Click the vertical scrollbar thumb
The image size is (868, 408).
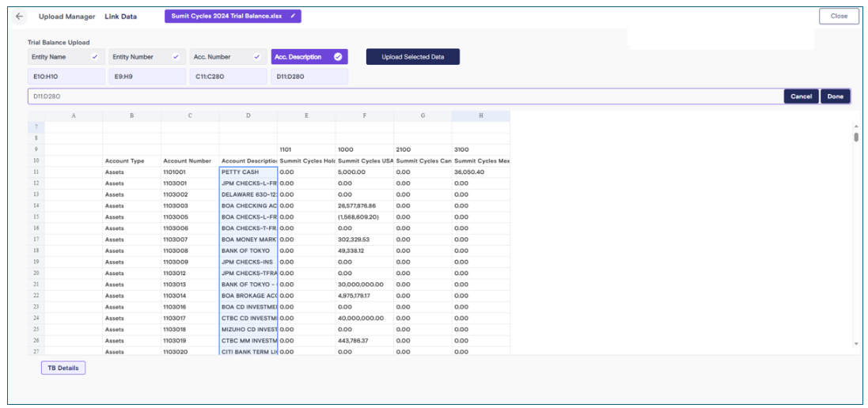[856, 137]
